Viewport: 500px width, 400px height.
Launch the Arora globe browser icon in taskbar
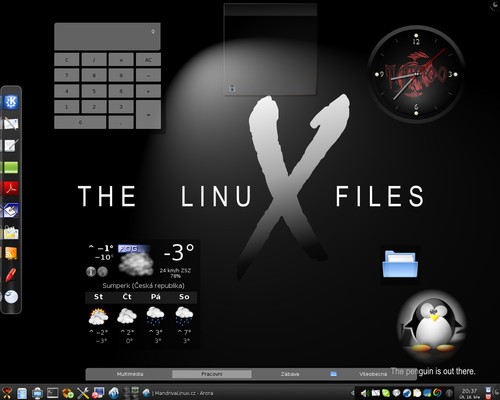click(113, 393)
